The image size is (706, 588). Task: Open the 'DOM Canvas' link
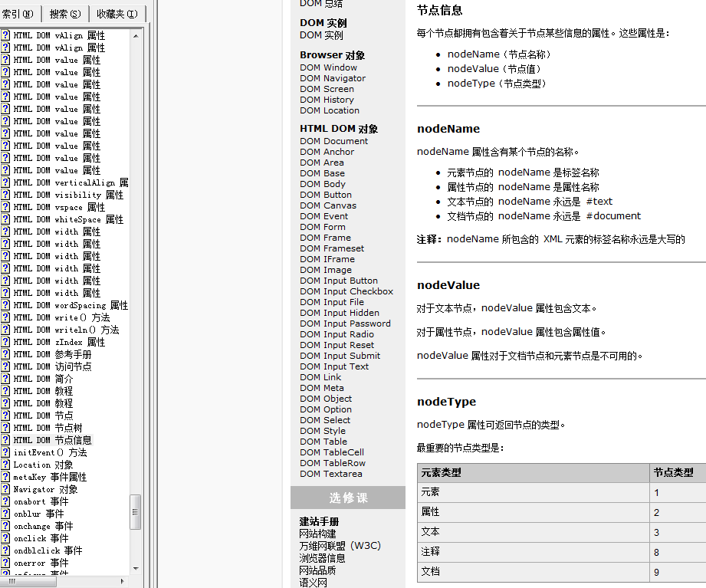[328, 205]
